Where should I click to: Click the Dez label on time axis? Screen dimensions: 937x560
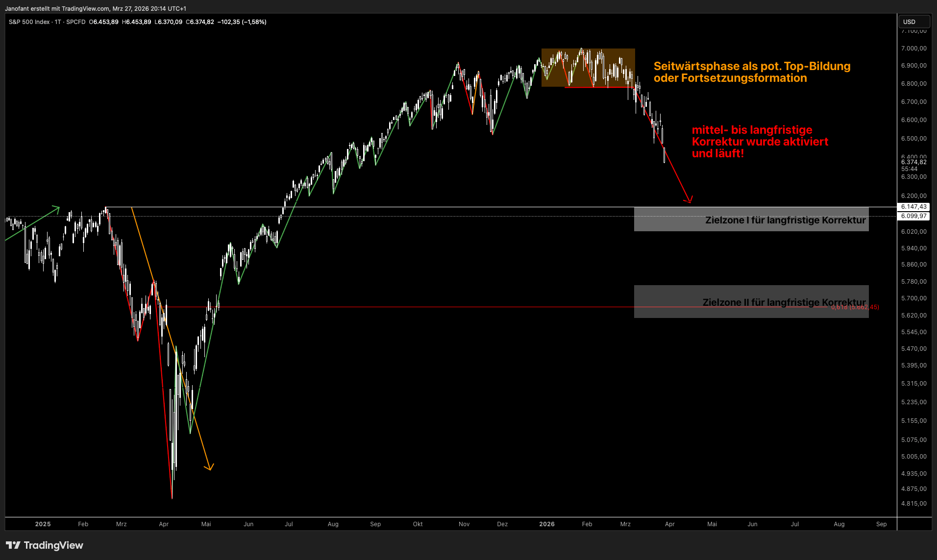coord(502,524)
